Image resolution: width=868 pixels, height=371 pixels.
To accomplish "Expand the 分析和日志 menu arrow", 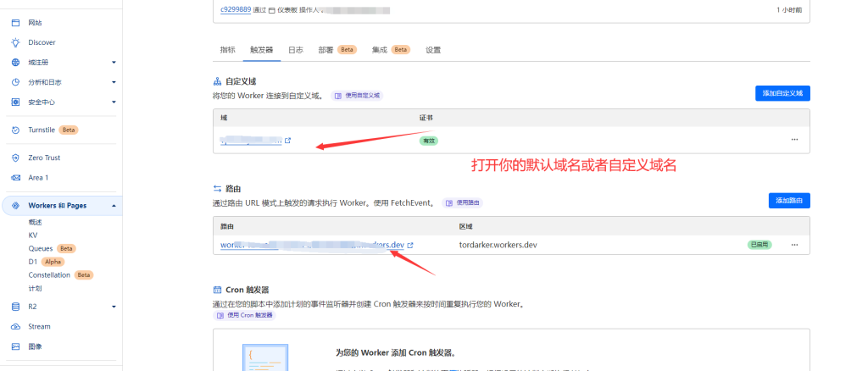I will 114,82.
